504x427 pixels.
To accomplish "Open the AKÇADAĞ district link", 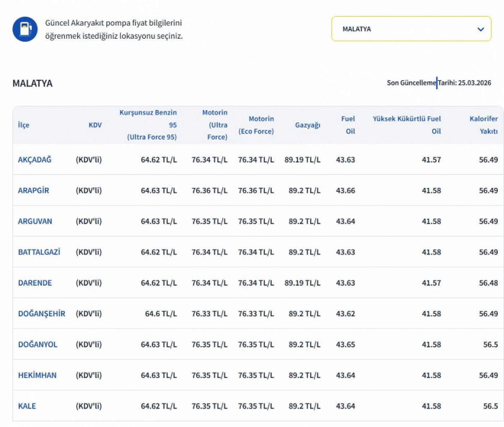I will coord(35,160).
